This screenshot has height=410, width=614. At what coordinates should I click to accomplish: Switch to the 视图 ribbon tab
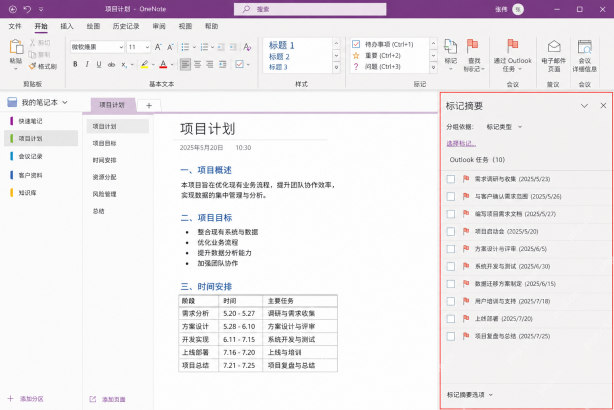185,26
